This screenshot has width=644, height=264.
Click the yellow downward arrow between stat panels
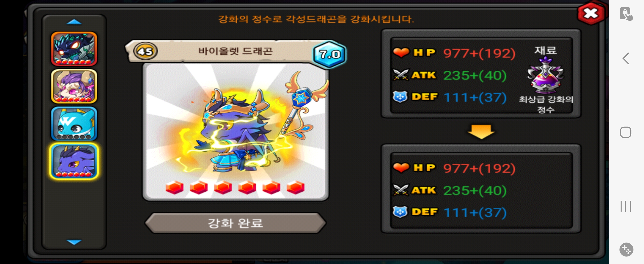(x=481, y=132)
